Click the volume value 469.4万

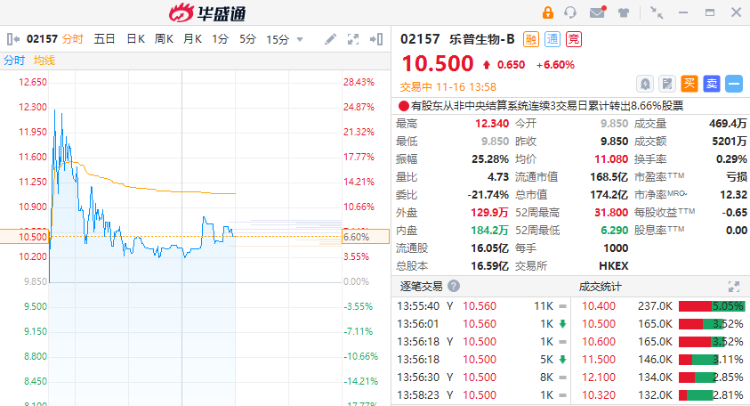click(728, 123)
